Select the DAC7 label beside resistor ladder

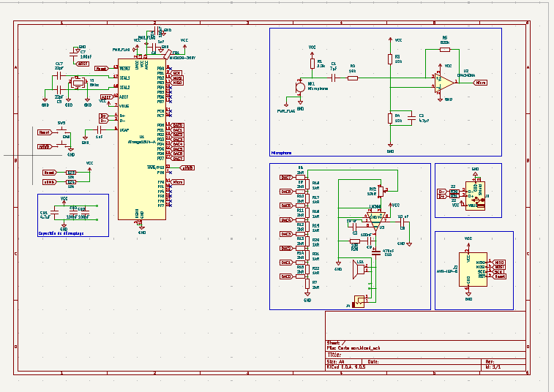point(286,177)
